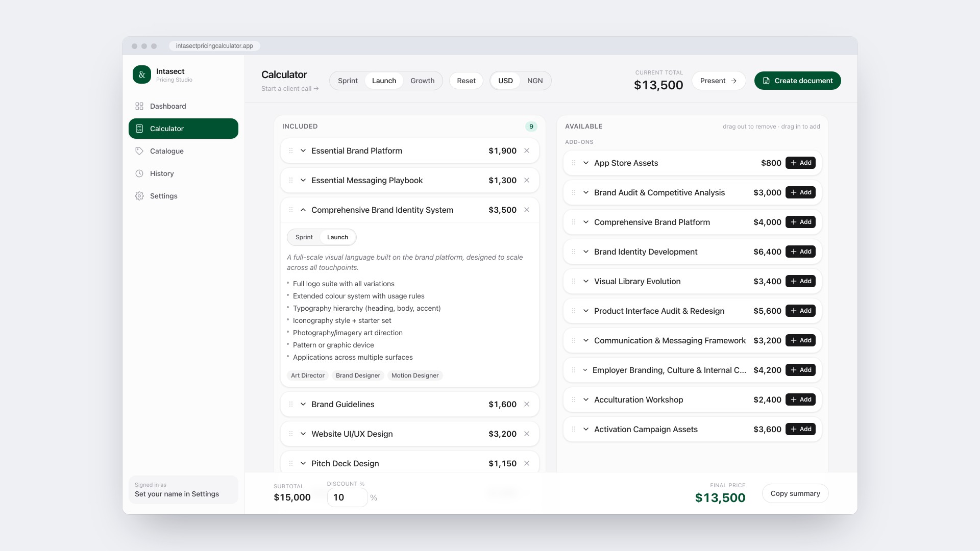Open the Calculator page

183,129
